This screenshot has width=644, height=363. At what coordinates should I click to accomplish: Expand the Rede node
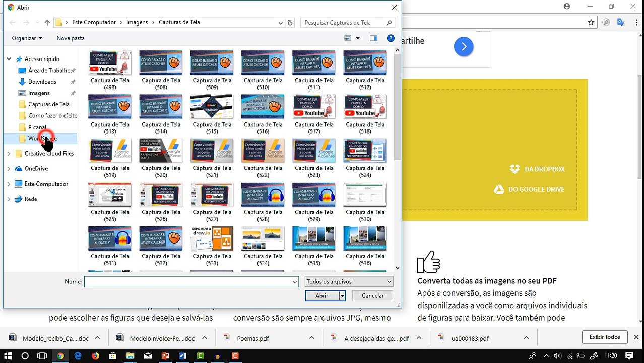(x=9, y=199)
